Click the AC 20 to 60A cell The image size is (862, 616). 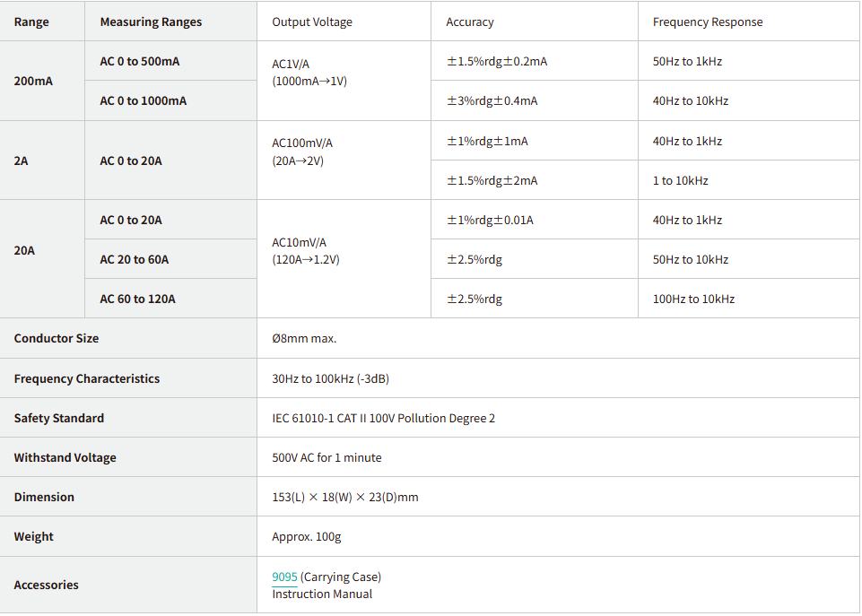click(x=134, y=259)
